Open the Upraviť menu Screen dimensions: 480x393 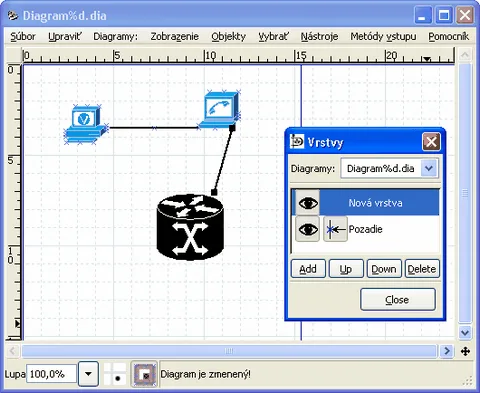64,36
